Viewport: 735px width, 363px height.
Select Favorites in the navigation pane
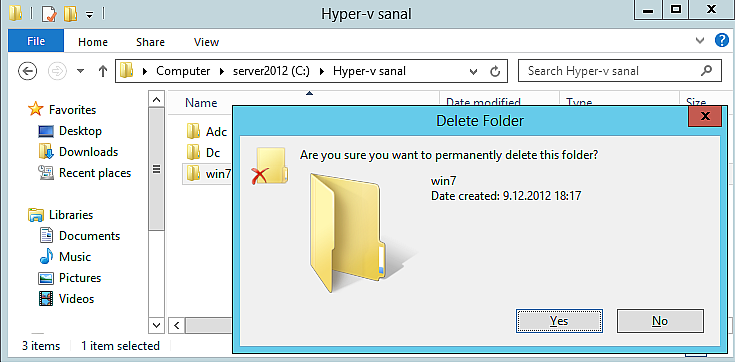pos(72,110)
